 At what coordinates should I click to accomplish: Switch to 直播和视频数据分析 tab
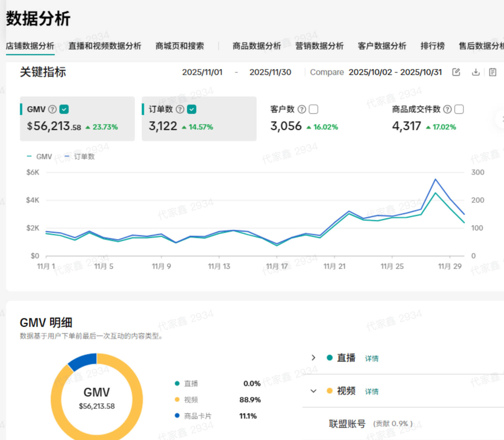point(105,46)
